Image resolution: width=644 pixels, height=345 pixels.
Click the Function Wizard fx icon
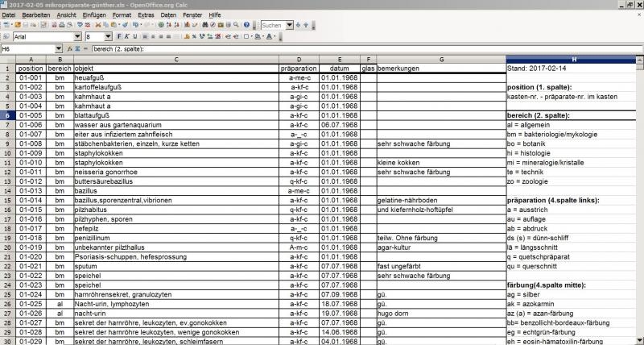pyautogui.click(x=69, y=49)
